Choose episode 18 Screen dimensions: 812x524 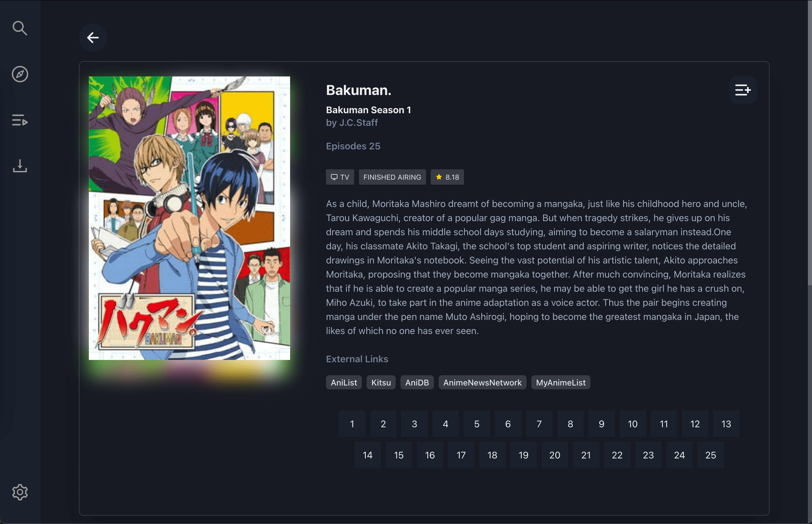coord(492,455)
